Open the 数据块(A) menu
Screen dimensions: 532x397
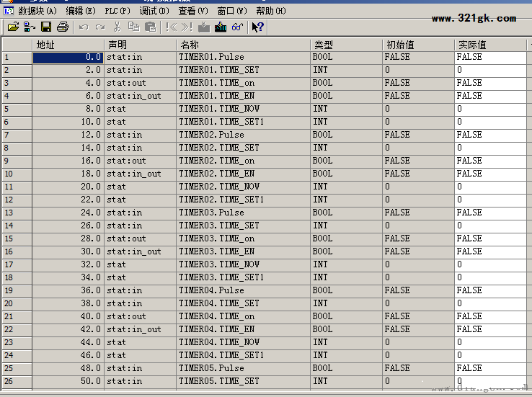click(37, 11)
